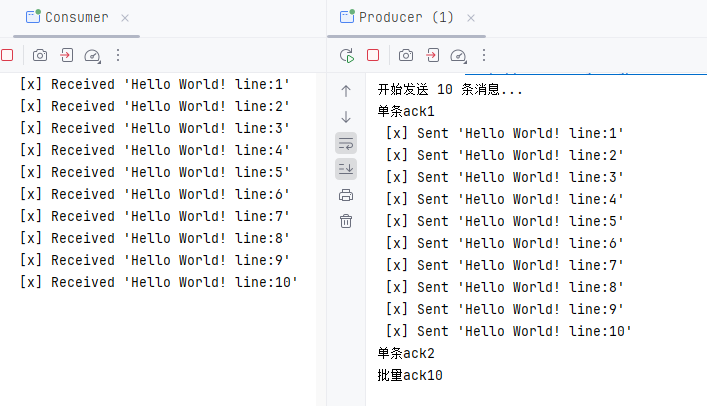The width and height of the screenshot is (707, 406).
Task: Toggle soft-wrap in Producer console
Action: (346, 143)
